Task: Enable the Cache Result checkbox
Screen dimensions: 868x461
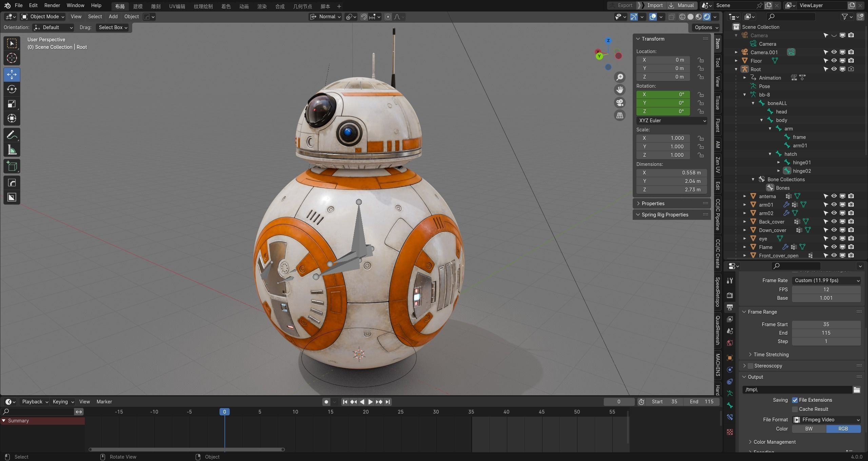Action: tap(795, 409)
